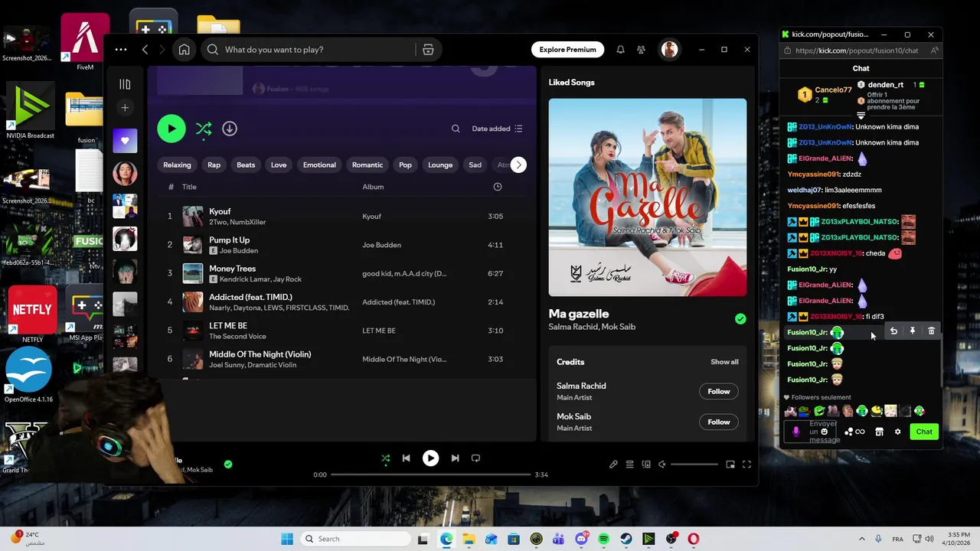Open the play queue
Viewport: 980px width, 551px height.
click(x=629, y=464)
